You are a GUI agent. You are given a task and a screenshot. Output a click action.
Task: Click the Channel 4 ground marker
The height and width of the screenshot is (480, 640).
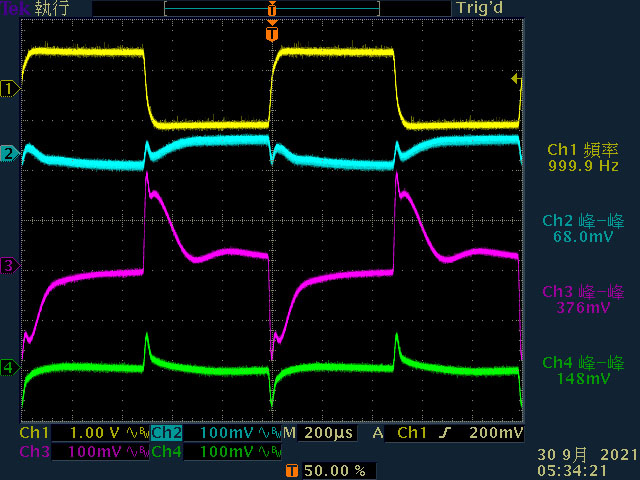click(x=10, y=368)
